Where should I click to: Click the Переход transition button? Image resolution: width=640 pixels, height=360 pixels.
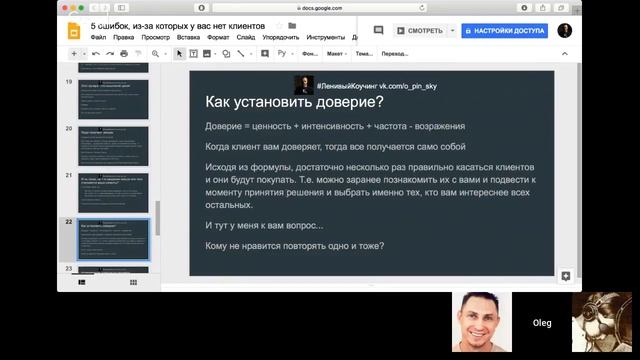tap(395, 54)
